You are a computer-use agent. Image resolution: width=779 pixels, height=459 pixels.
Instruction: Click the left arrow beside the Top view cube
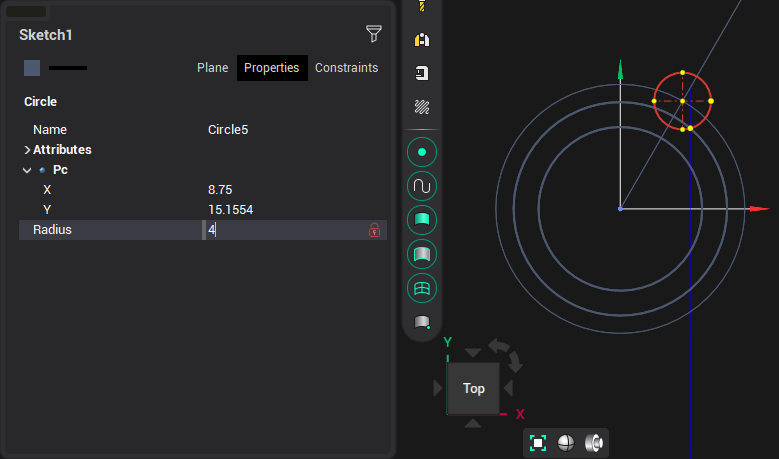(x=438, y=388)
